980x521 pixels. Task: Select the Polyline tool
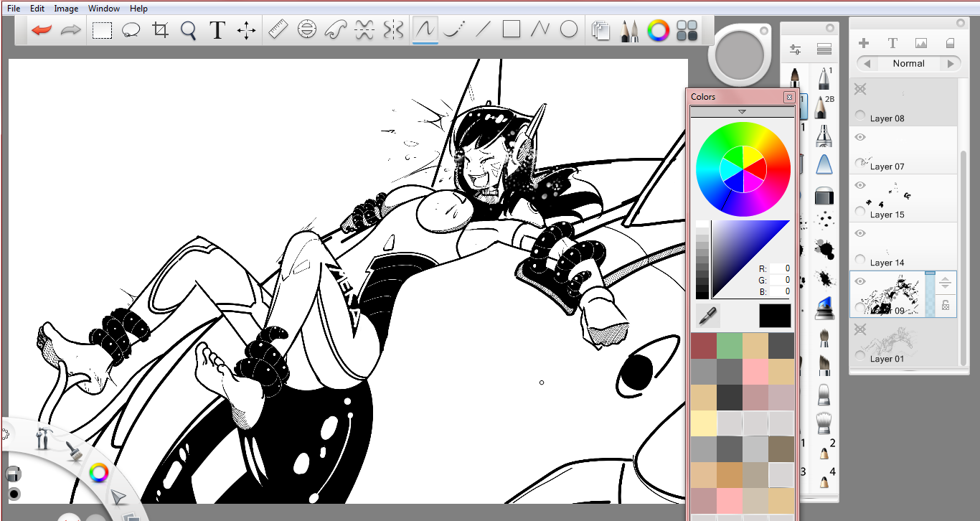click(540, 29)
